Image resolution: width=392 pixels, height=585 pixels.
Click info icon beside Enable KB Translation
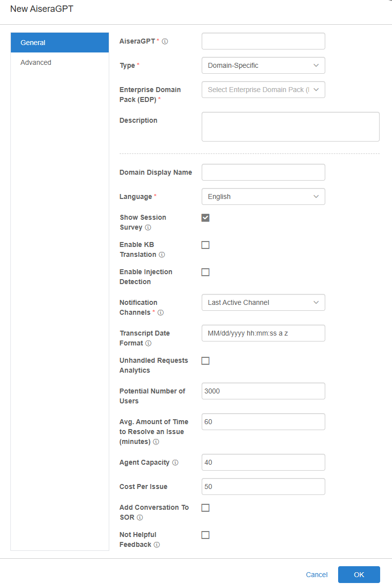(162, 255)
